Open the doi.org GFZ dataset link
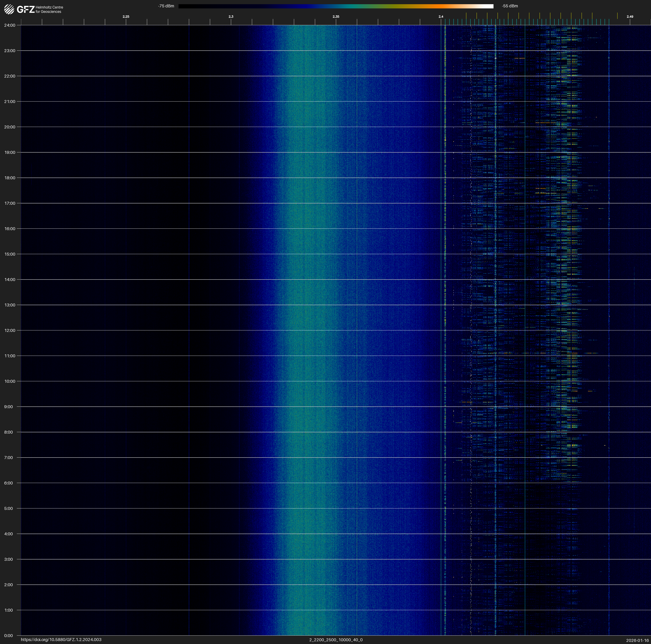 pyautogui.click(x=61, y=639)
